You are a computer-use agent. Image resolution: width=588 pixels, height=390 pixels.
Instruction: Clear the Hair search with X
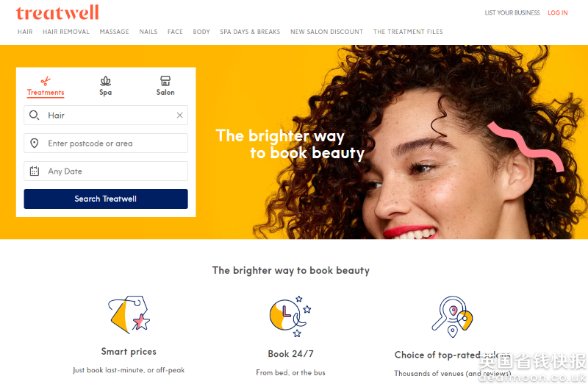(179, 116)
